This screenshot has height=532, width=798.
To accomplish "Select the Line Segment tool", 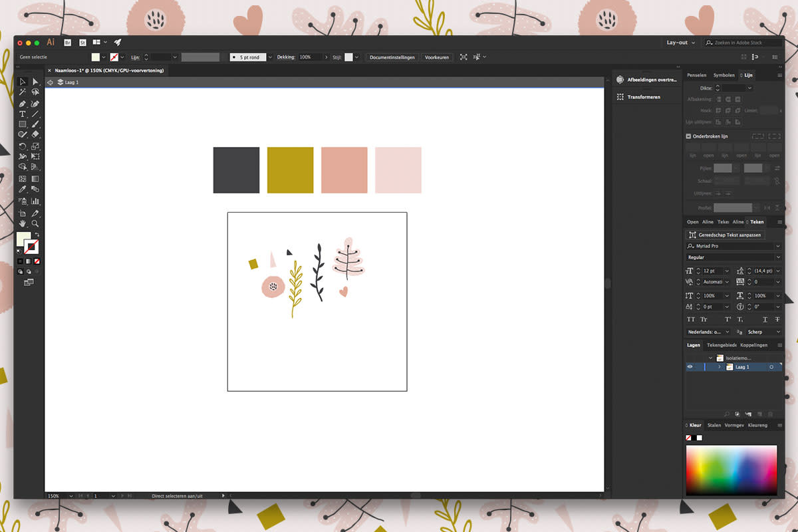I will [35, 114].
